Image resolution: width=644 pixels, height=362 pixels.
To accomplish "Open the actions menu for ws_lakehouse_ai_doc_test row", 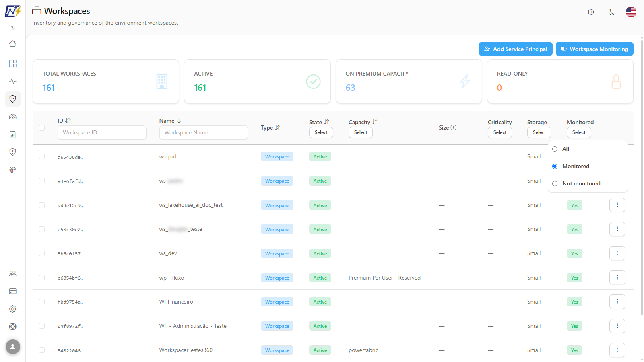I will (x=617, y=205).
